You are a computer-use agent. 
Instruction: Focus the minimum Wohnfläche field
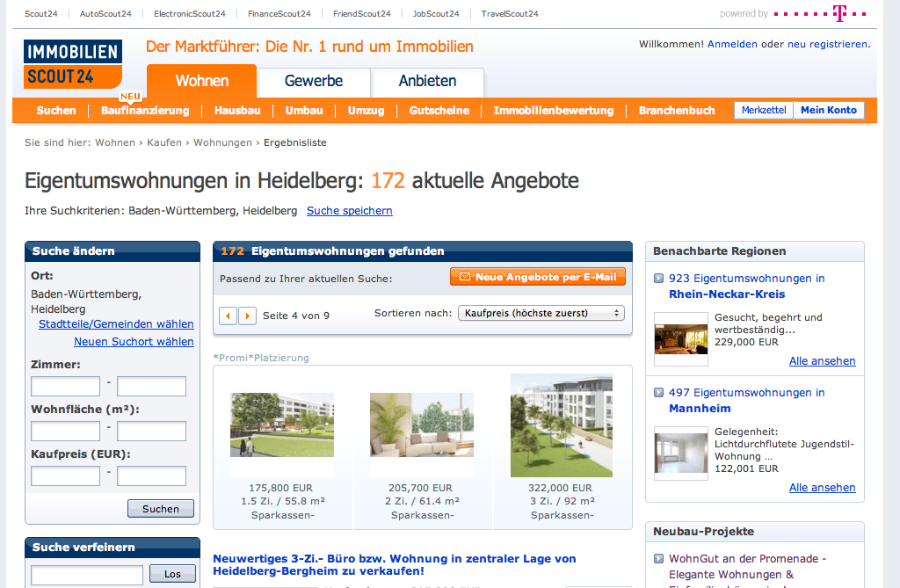tap(65, 431)
